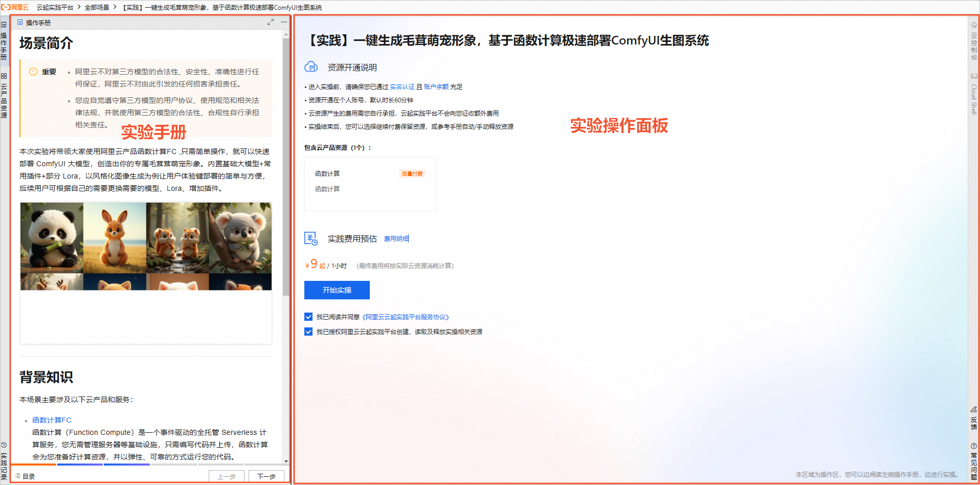
Task: Open 云控制台 from the right sidebar
Action: [x=974, y=41]
